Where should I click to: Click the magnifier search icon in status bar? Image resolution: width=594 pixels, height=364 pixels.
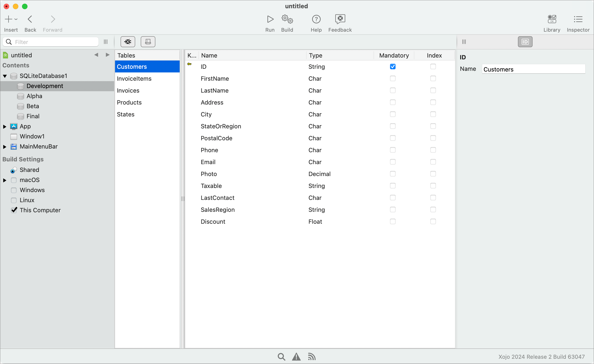click(x=281, y=356)
